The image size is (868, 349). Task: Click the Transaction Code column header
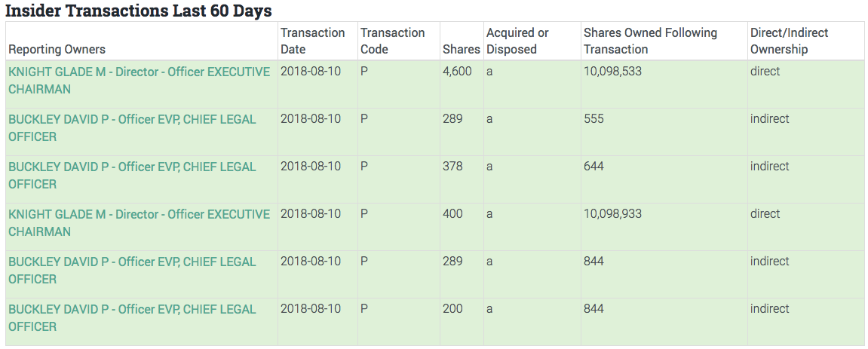click(x=392, y=41)
